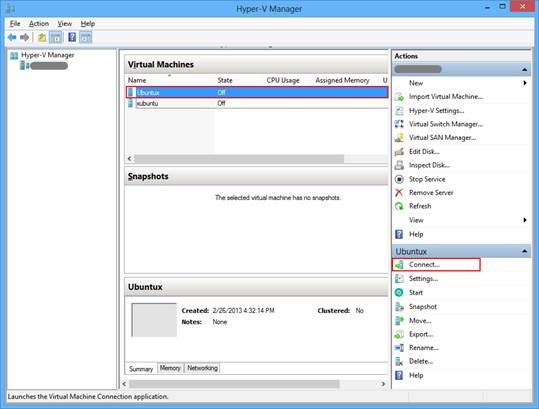Select the Ubuntux virtual machine row
Viewport: 539px width, 409px height.
(x=257, y=92)
